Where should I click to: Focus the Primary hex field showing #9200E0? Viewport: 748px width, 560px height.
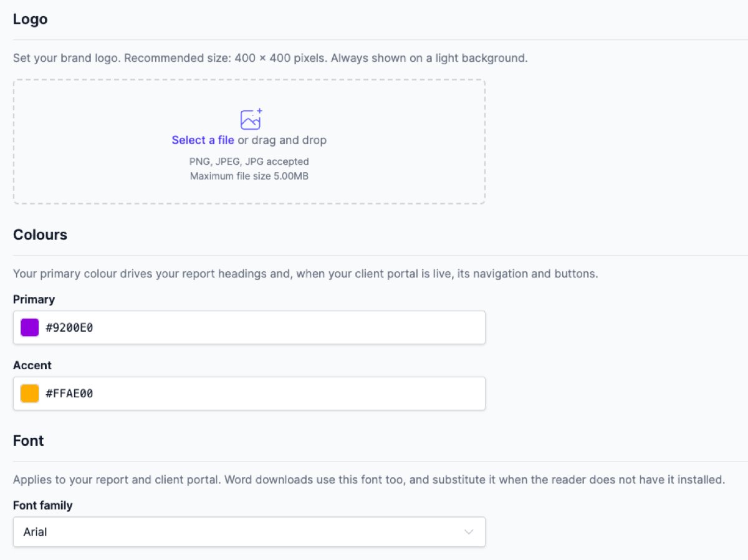249,327
